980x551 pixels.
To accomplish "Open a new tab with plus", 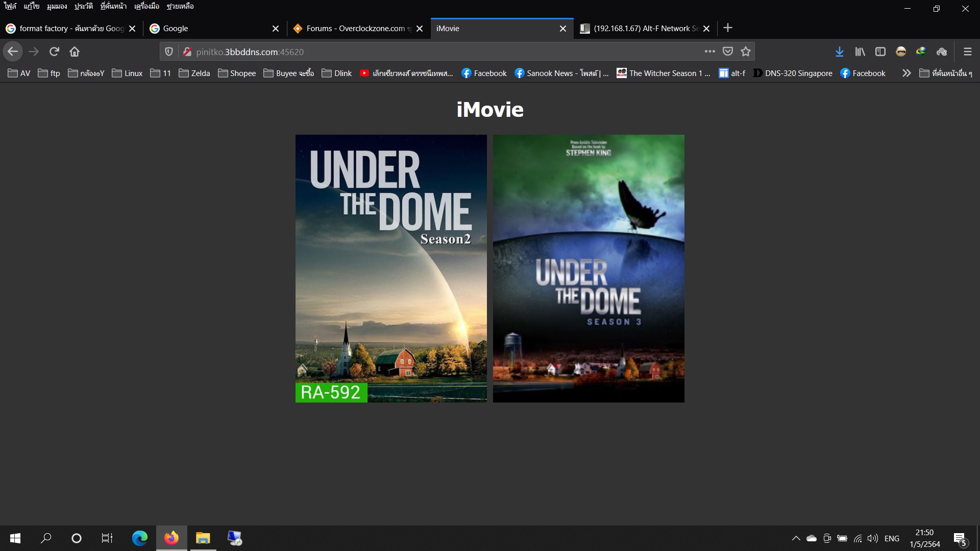I will (x=728, y=28).
